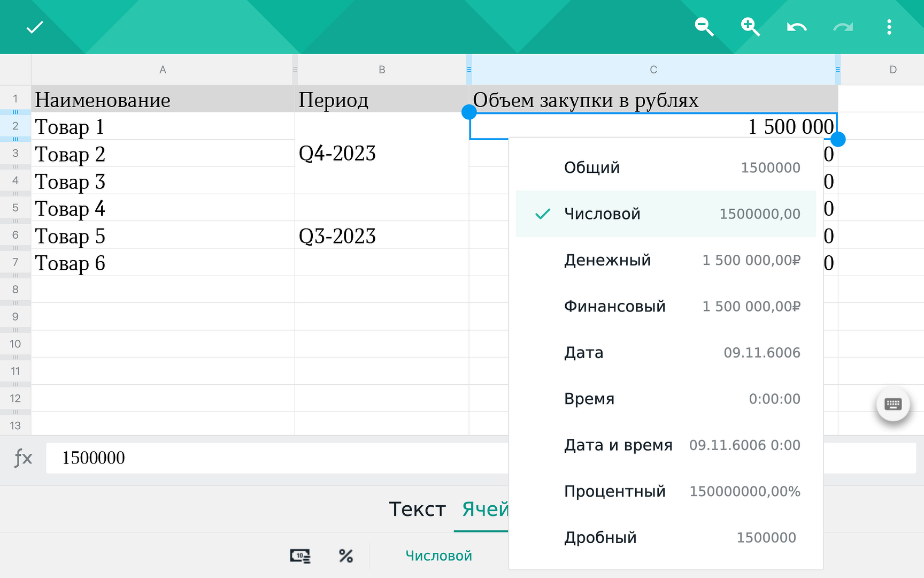The height and width of the screenshot is (578, 924).
Task: Select the Процентный format
Action: pos(666,491)
